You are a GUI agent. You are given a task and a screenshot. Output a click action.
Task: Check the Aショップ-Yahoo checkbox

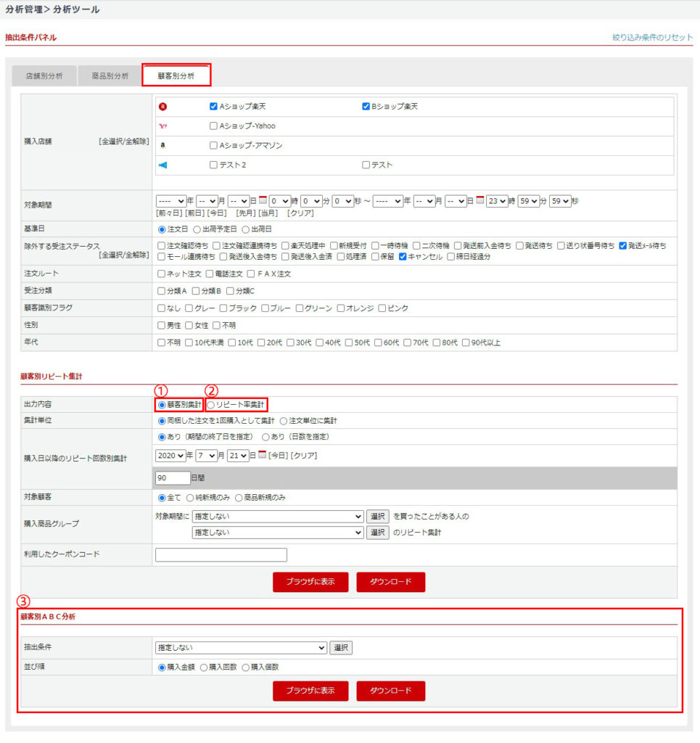click(x=213, y=126)
